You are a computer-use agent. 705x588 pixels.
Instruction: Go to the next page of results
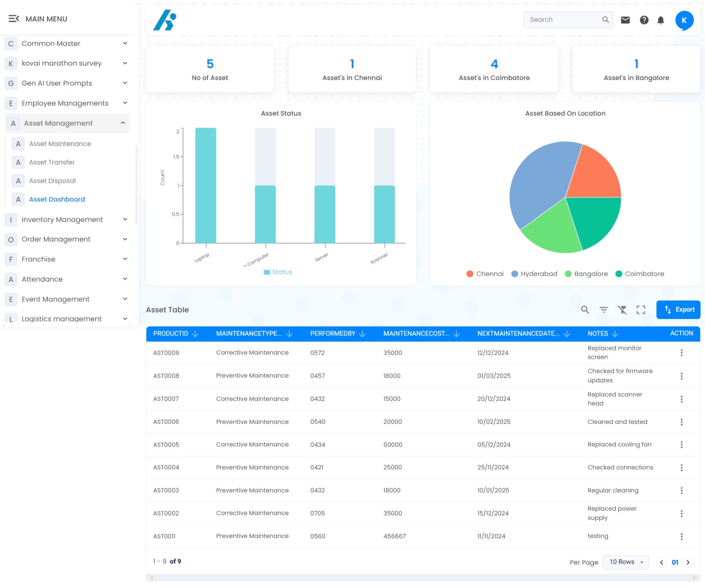pyautogui.click(x=688, y=562)
